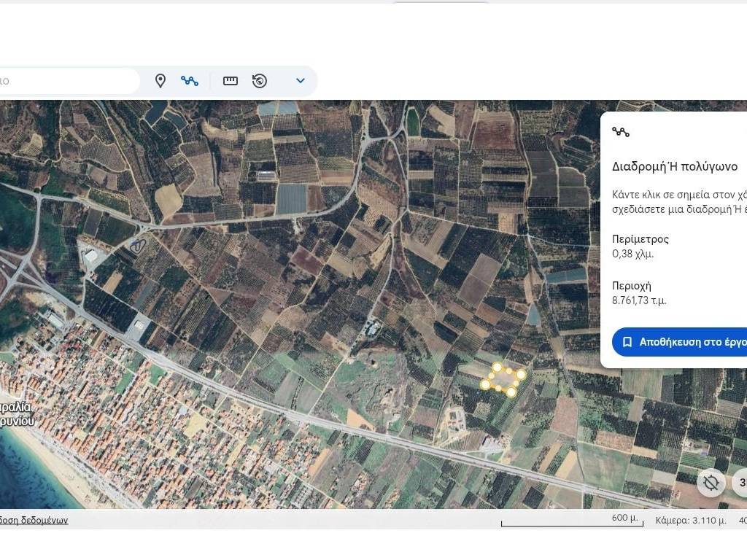Click the 'Περίμετρος' 0,38 χλμ. value
The width and height of the screenshot is (747, 560).
[x=632, y=254]
